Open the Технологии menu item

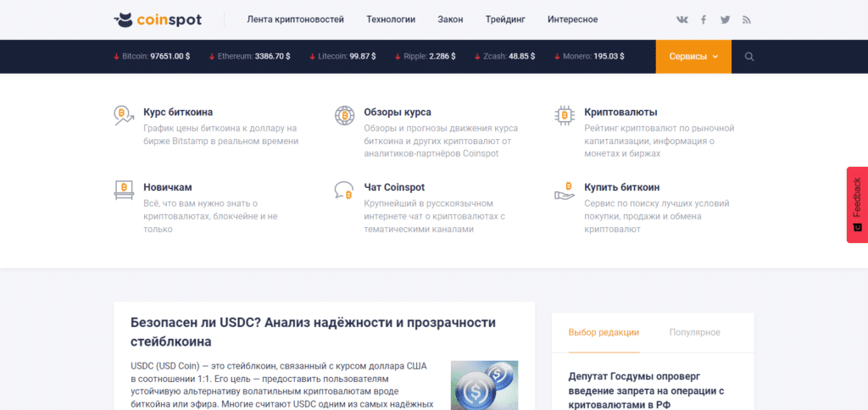click(x=391, y=20)
